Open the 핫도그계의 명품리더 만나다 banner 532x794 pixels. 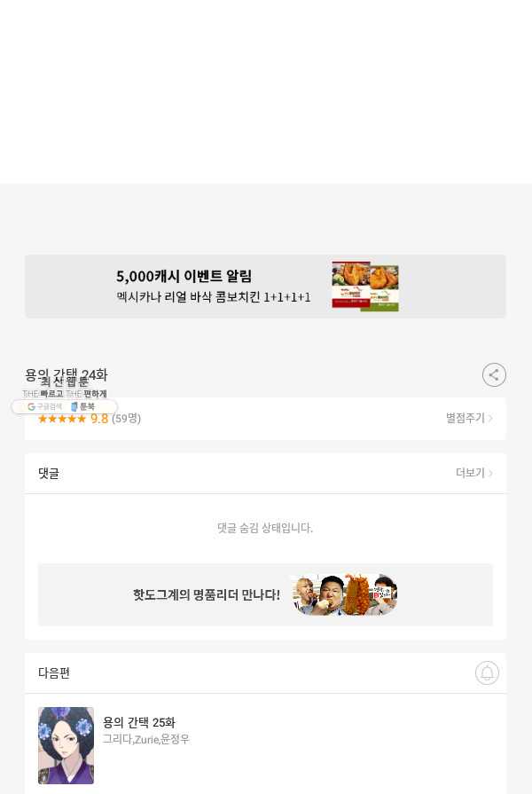[x=265, y=595]
